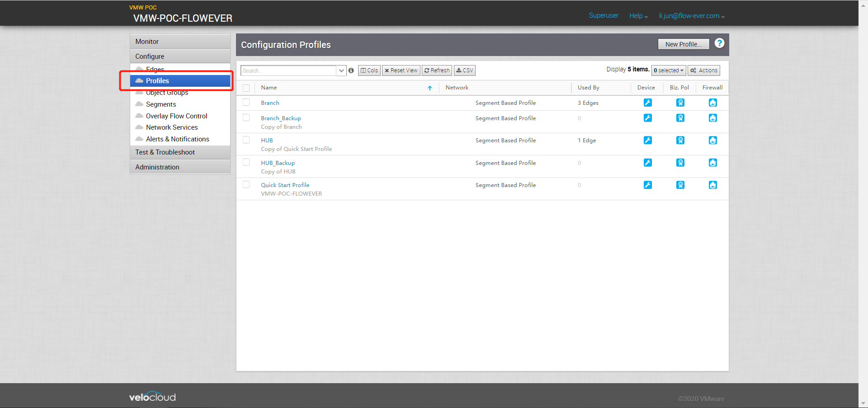Screen dimensions: 868x408
Task: Open Firewall settings for HUB_Backup profile
Action: (712, 163)
